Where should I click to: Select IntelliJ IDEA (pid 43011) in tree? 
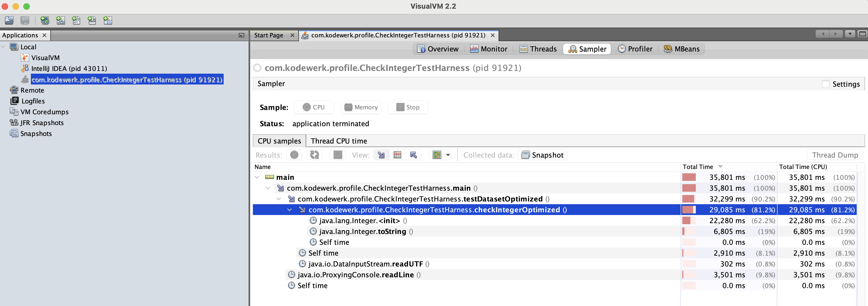(x=69, y=69)
